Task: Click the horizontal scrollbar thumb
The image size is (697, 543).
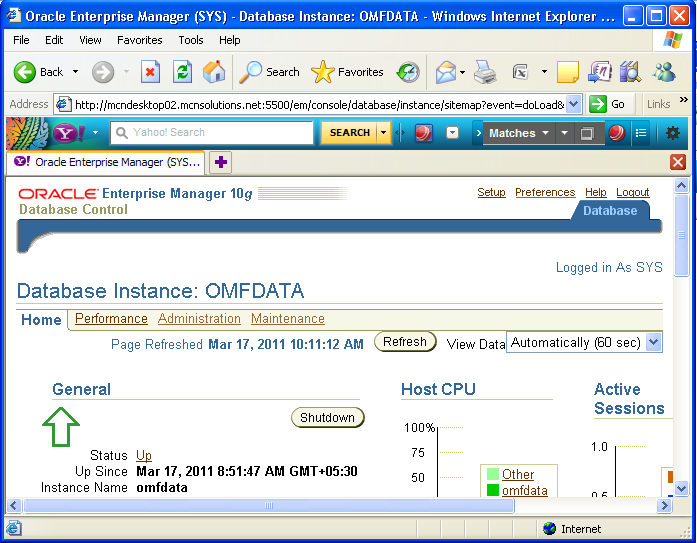Action: (269, 506)
